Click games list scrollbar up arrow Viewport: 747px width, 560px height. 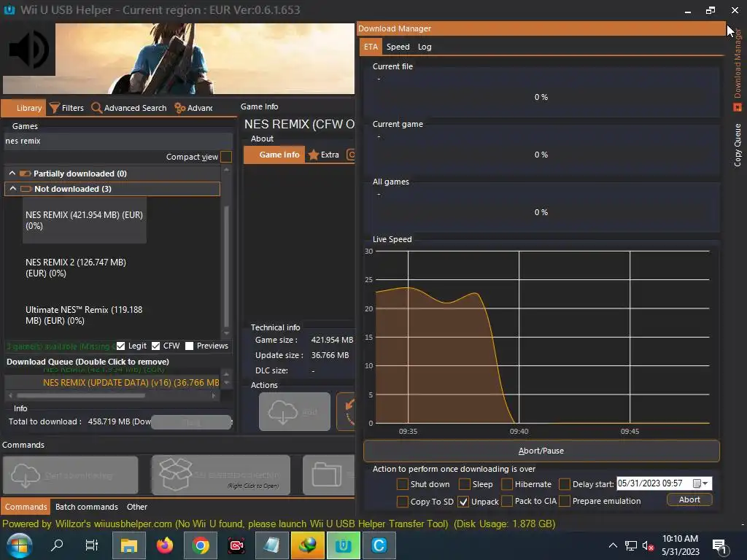click(x=227, y=169)
